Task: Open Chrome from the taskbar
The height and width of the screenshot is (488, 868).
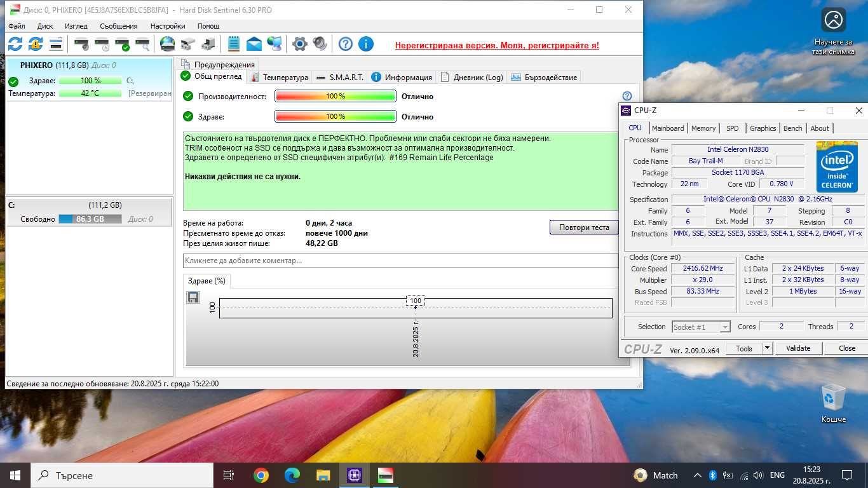Action: (x=261, y=475)
